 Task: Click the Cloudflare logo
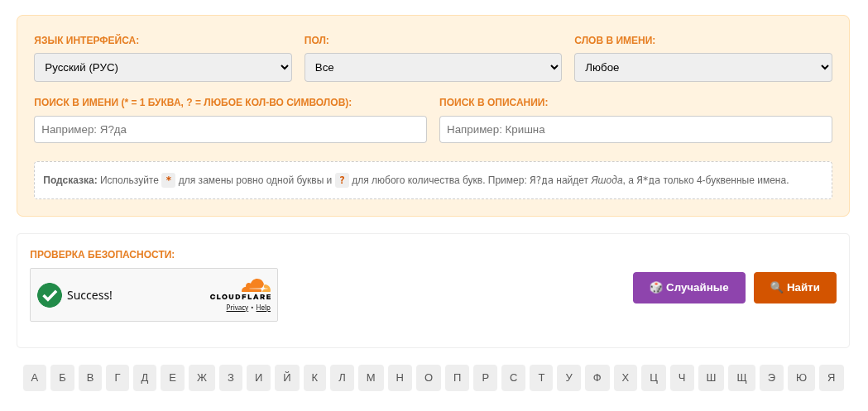240,290
